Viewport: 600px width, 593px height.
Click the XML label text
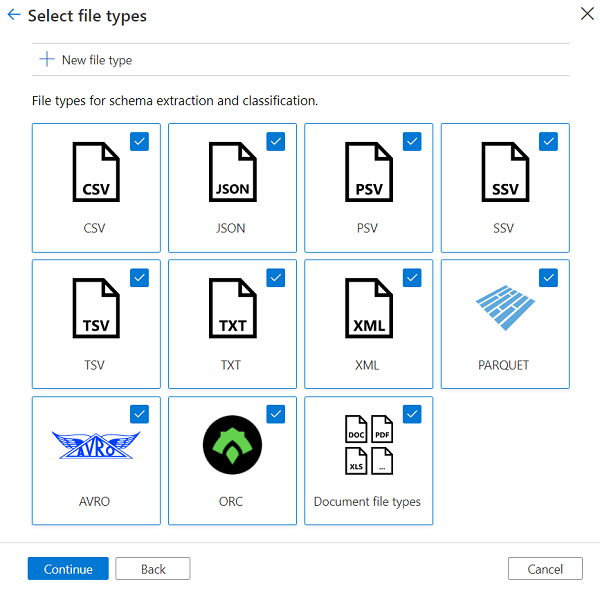[x=367, y=365]
